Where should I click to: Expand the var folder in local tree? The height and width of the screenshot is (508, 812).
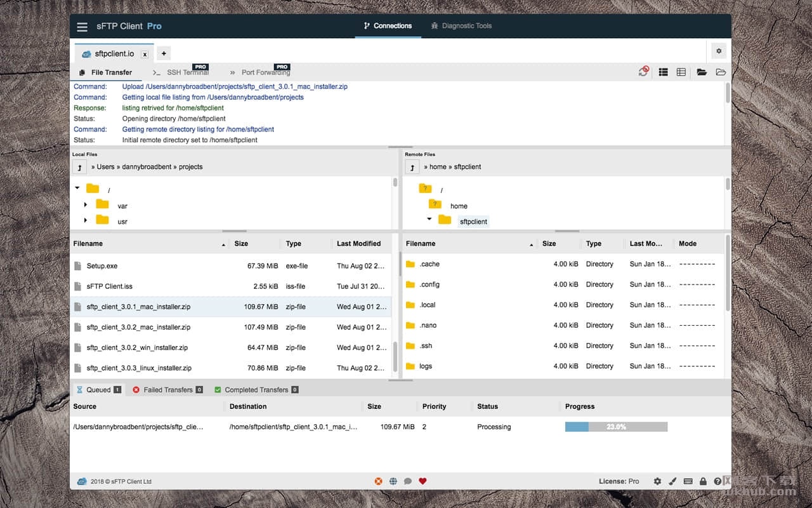click(x=86, y=204)
